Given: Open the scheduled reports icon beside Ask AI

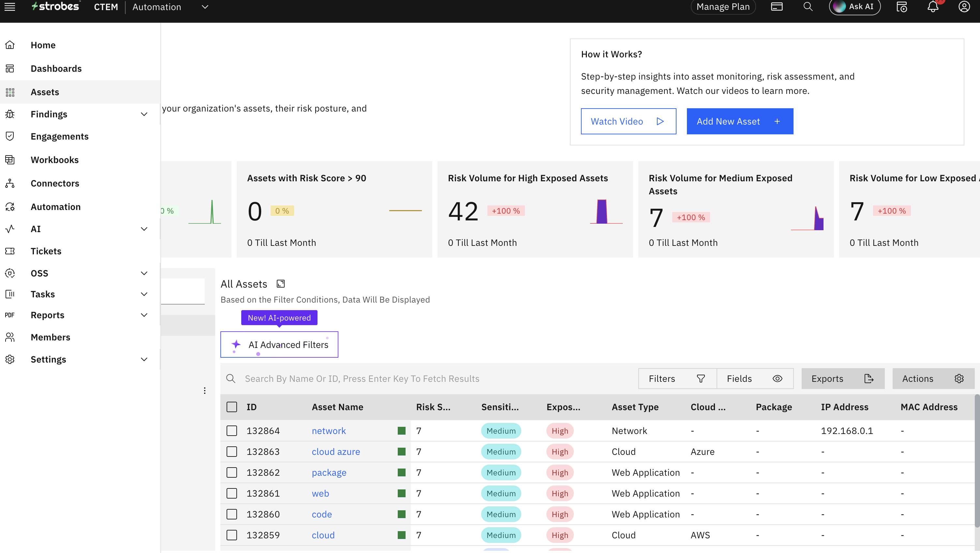Looking at the screenshot, I should [x=902, y=7].
